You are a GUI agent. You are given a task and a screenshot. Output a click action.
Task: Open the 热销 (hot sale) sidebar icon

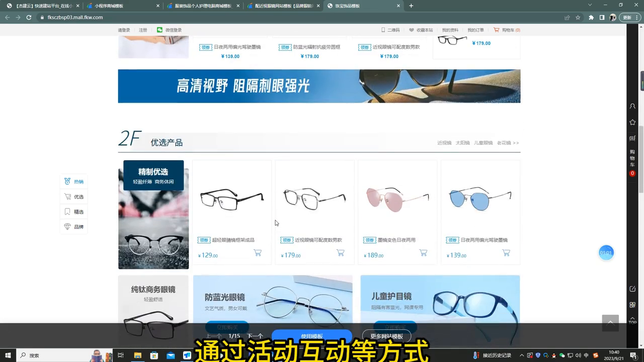coord(74,182)
